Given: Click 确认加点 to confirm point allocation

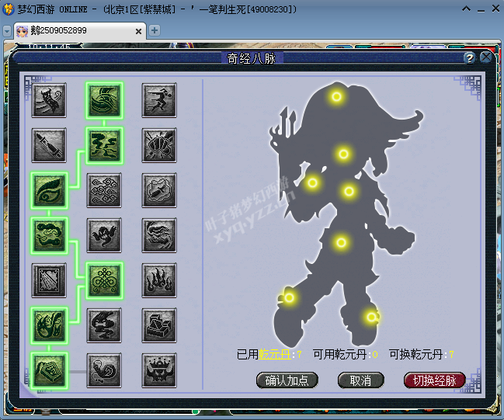Looking at the screenshot, I should 287,380.
